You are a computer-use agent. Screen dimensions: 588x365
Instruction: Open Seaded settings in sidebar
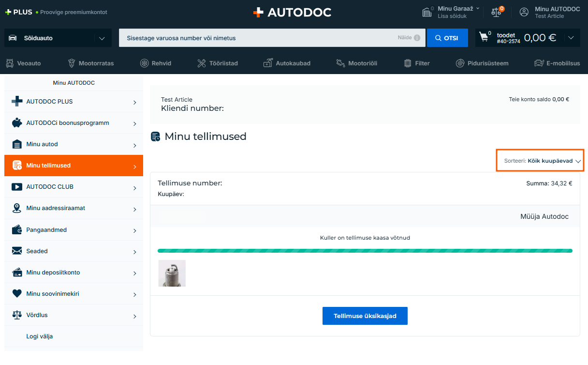tap(73, 251)
